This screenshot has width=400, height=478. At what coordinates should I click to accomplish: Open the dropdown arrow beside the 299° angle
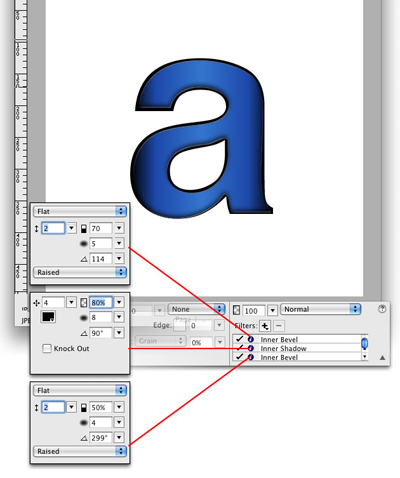pyautogui.click(x=119, y=438)
